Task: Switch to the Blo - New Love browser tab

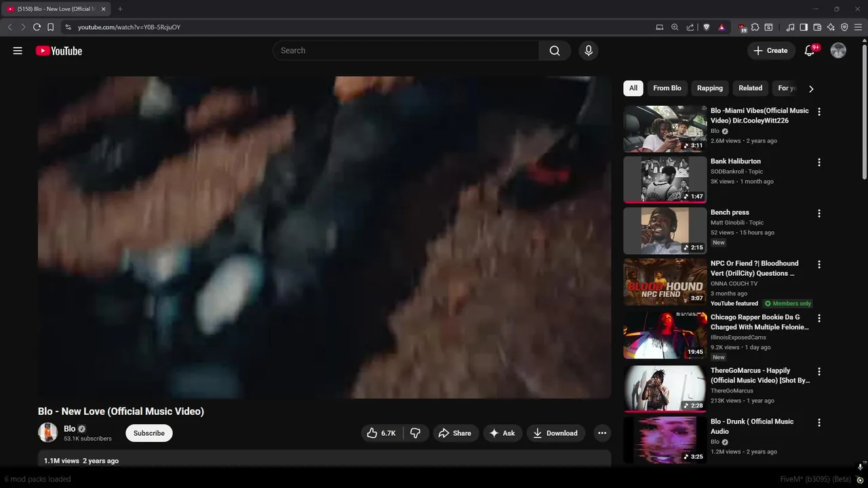Action: pyautogui.click(x=56, y=9)
